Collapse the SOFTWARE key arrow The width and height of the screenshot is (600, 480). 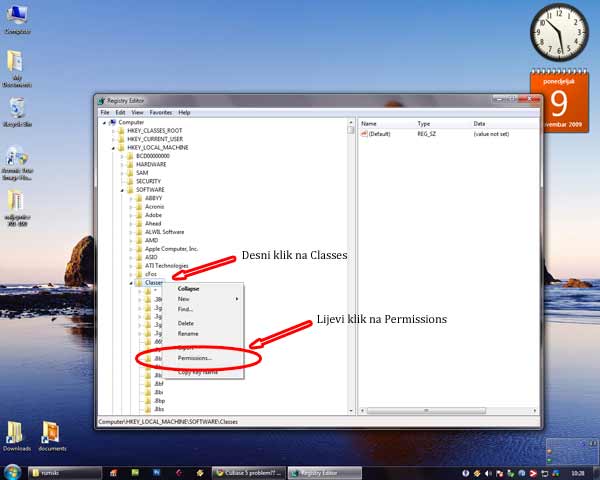(124, 189)
